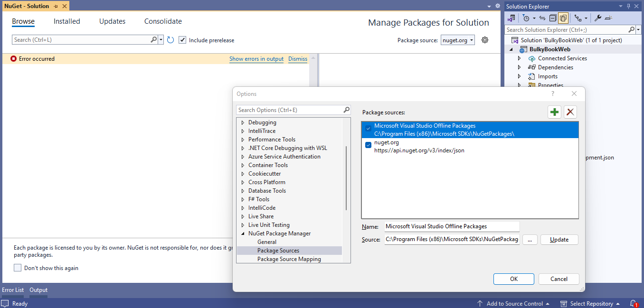Expand the Imports node in Solution Explorer
This screenshot has height=308, width=644.
519,76
